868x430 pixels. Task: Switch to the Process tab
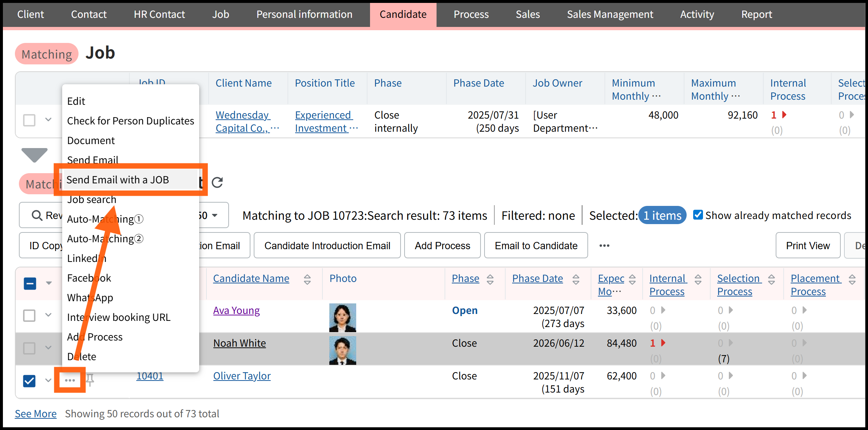pyautogui.click(x=471, y=14)
